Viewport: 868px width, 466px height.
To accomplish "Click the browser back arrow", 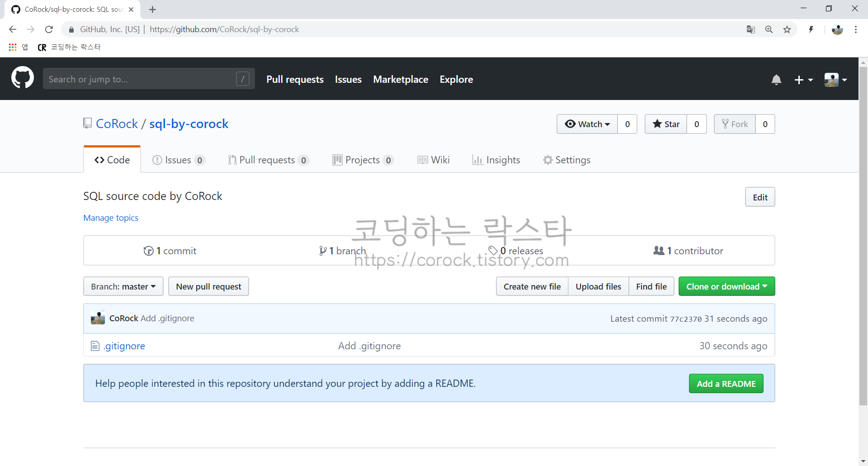I will [13, 29].
